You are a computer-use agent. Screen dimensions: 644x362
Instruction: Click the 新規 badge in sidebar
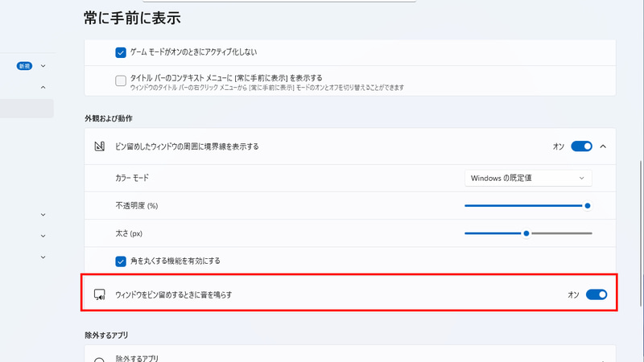tap(24, 66)
